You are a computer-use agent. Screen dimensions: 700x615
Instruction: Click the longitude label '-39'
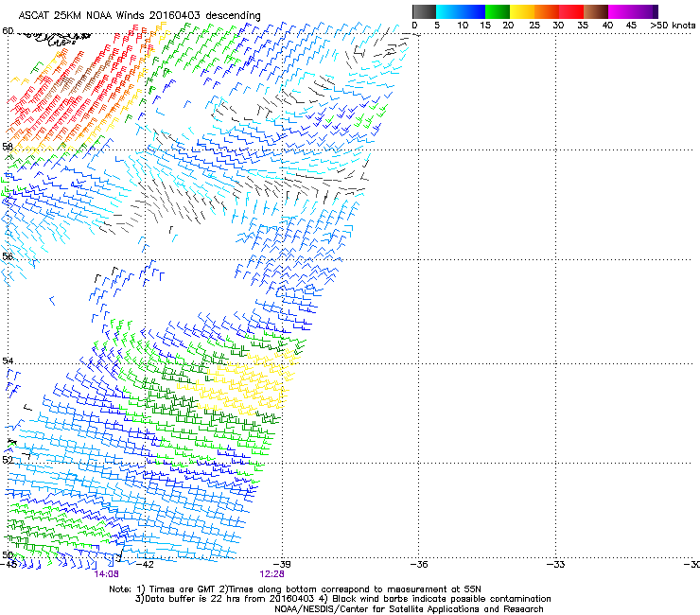click(281, 564)
